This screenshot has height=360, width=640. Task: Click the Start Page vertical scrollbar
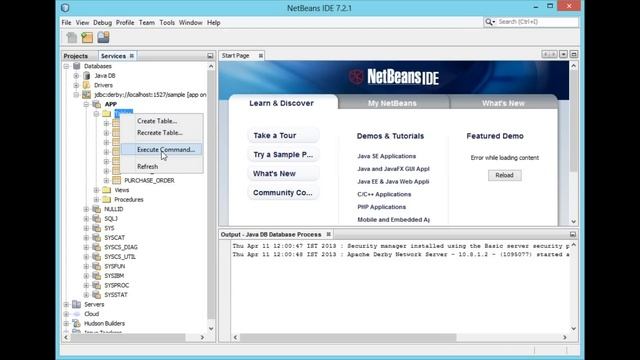[x=573, y=122]
